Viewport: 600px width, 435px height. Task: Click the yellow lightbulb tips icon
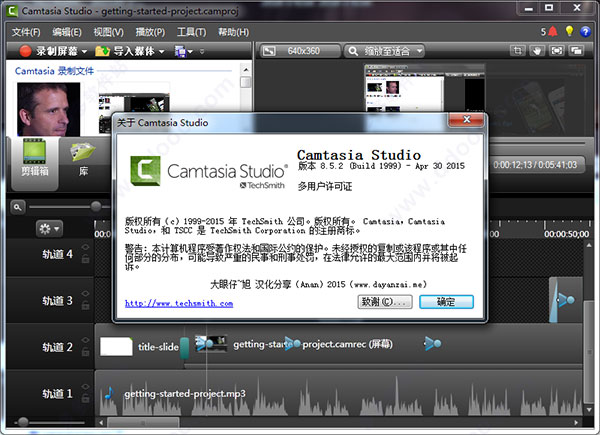[x=569, y=31]
